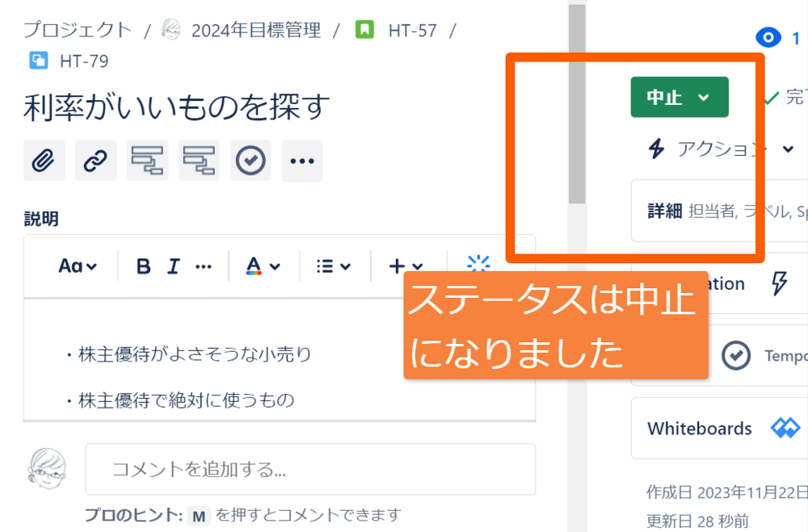
Task: Click the attach file paperclip icon
Action: pyautogui.click(x=44, y=161)
